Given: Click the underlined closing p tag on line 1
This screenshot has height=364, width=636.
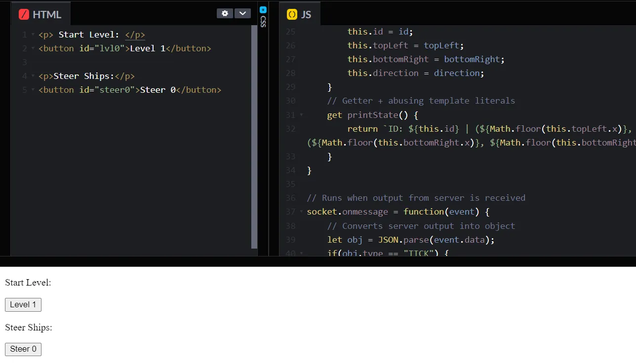Looking at the screenshot, I should point(134,35).
